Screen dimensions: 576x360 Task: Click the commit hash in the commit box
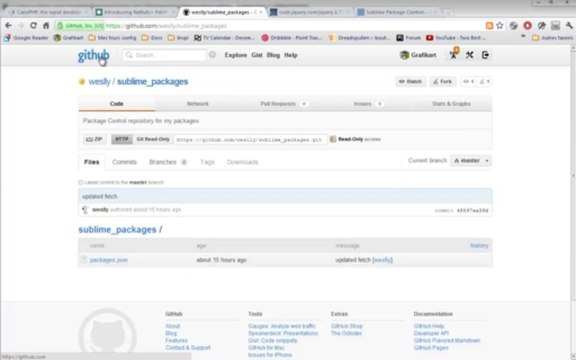[x=472, y=210]
